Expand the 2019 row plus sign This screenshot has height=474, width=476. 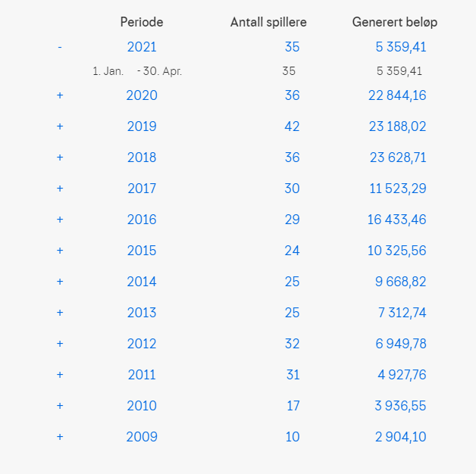60,126
